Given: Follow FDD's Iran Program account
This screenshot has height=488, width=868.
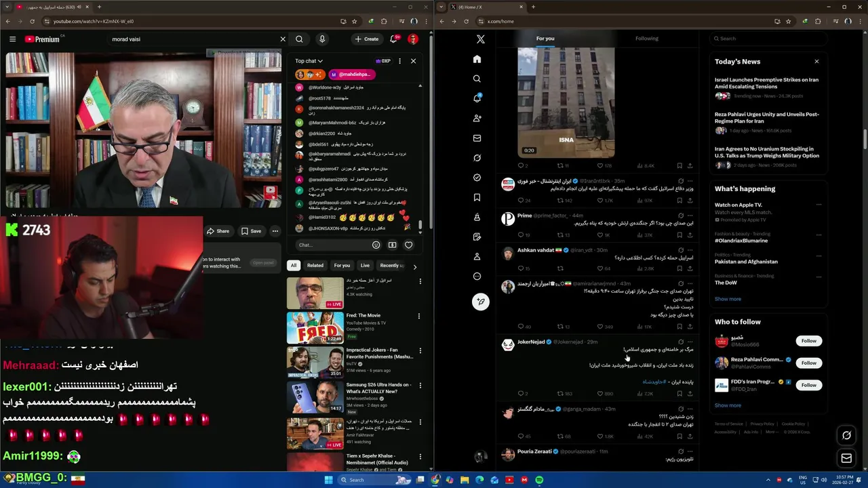Looking at the screenshot, I should point(808,385).
